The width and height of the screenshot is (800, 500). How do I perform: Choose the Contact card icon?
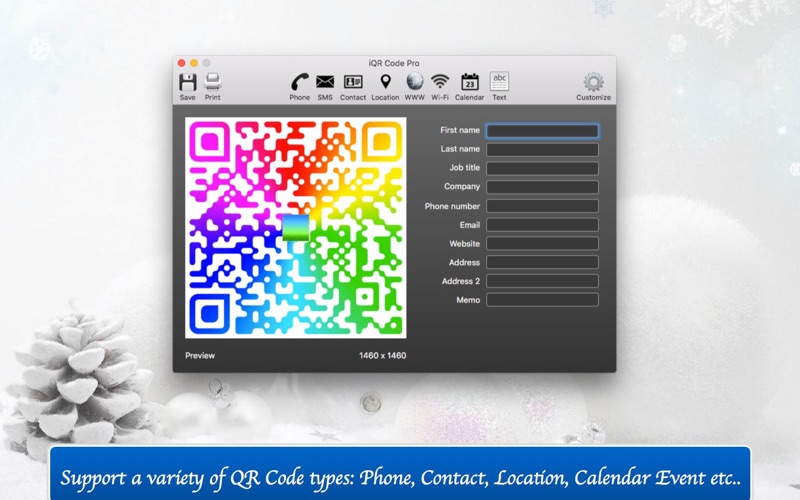pos(353,82)
